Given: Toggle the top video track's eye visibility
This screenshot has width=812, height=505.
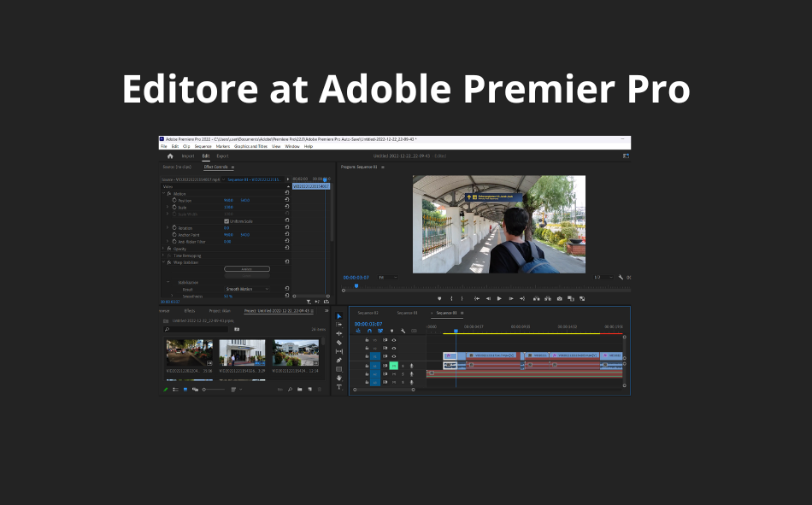Looking at the screenshot, I should click(x=393, y=340).
